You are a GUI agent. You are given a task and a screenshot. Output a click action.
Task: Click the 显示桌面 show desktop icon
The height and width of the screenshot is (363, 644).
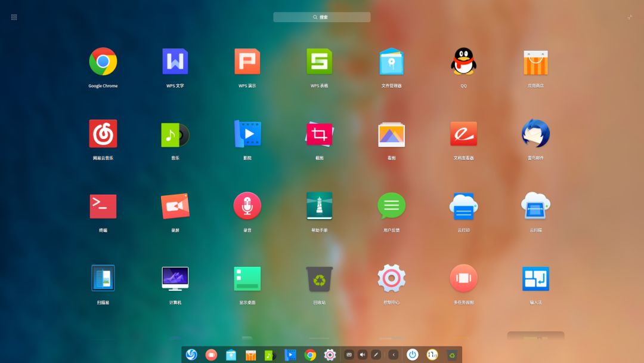(x=247, y=279)
